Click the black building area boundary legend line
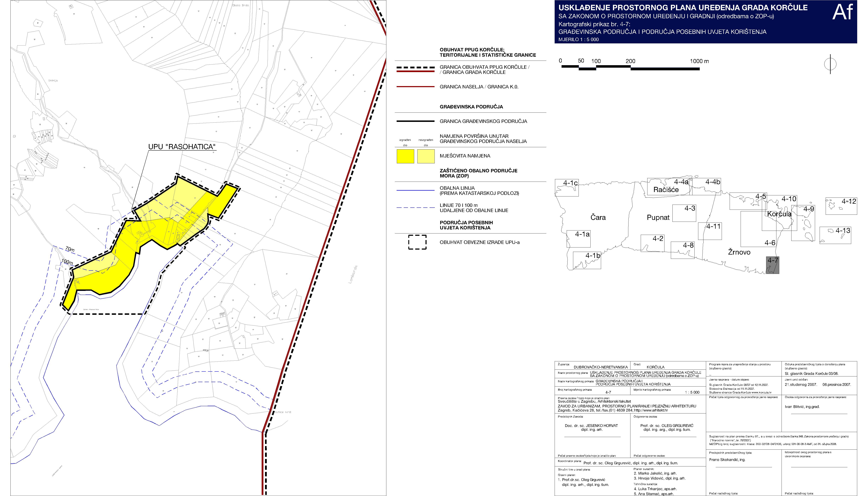The image size is (868, 496). pos(415,121)
